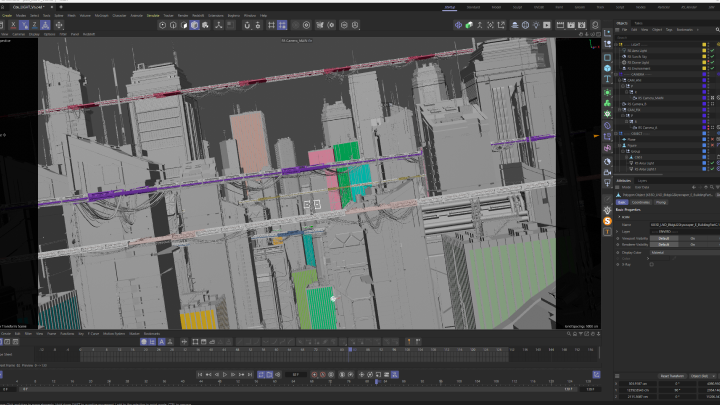Toggle RS Dome Light enable checkmark

[x=712, y=62]
